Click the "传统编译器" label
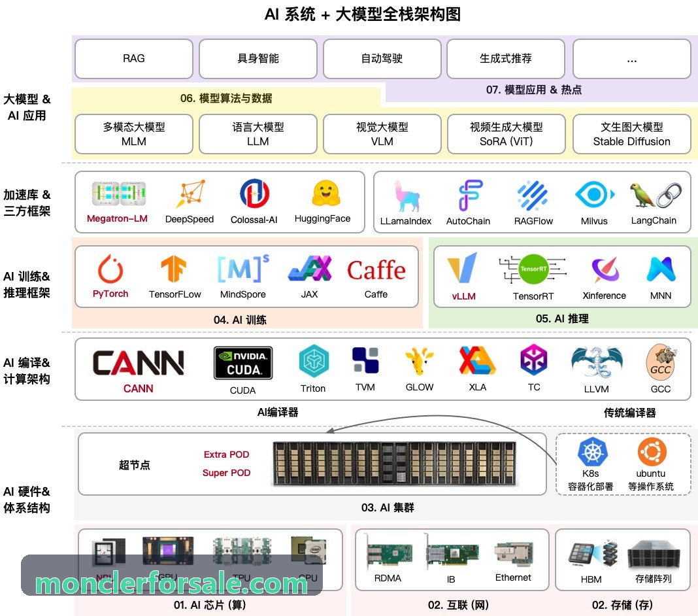698x616 pixels. [x=630, y=413]
